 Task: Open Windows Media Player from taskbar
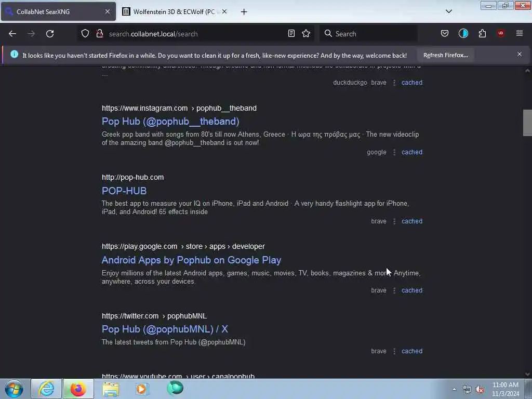(142, 389)
